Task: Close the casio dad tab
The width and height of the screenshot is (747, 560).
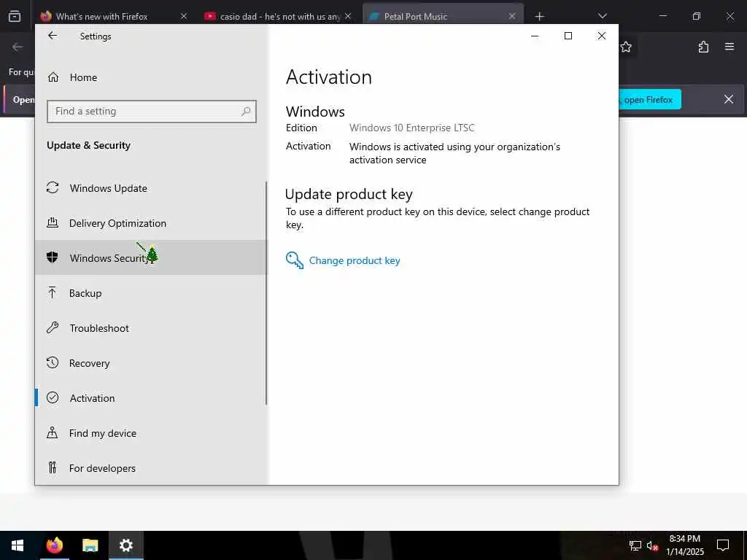Action: pos(348,16)
